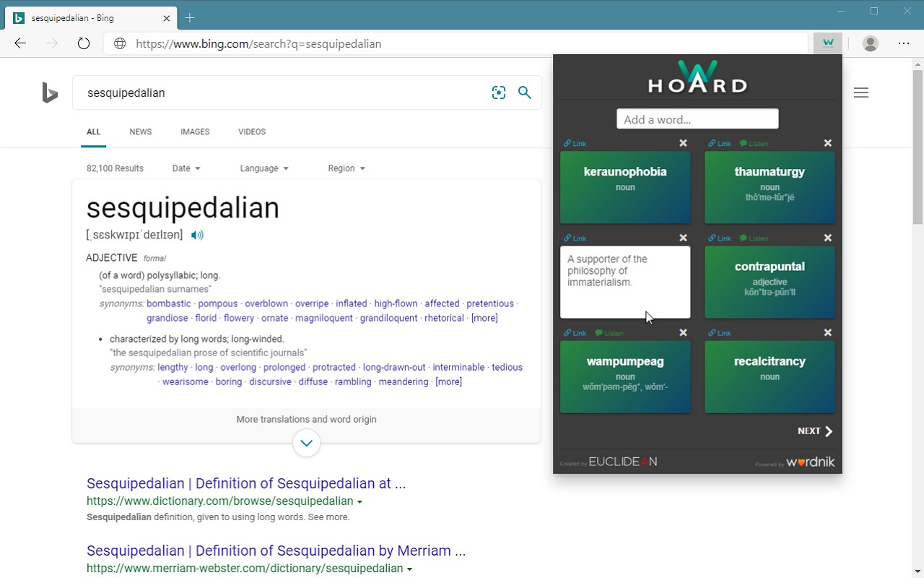Select the sesquipedalian - Bing browser tab

click(x=91, y=17)
